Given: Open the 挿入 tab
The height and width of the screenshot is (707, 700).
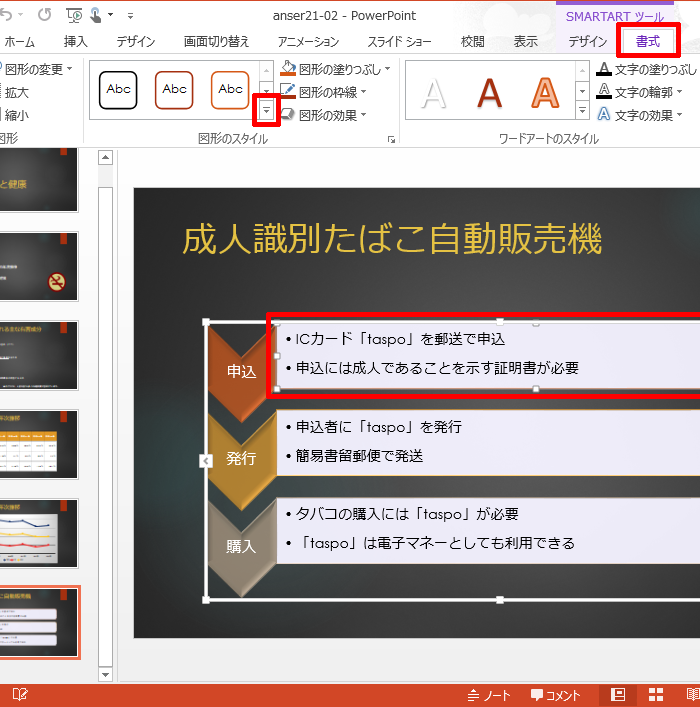Looking at the screenshot, I should [x=75, y=41].
